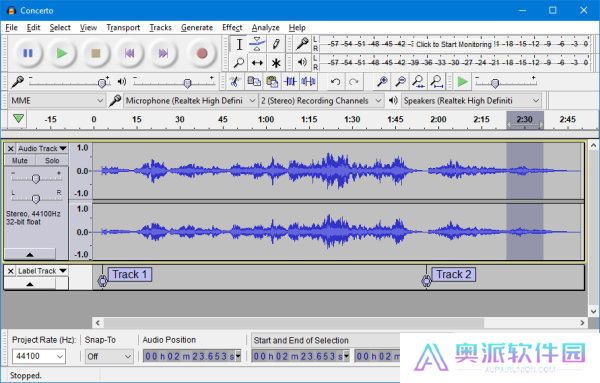The height and width of the screenshot is (383, 600).
Task: Select the Selection (I-beam) tool
Action: (x=239, y=44)
